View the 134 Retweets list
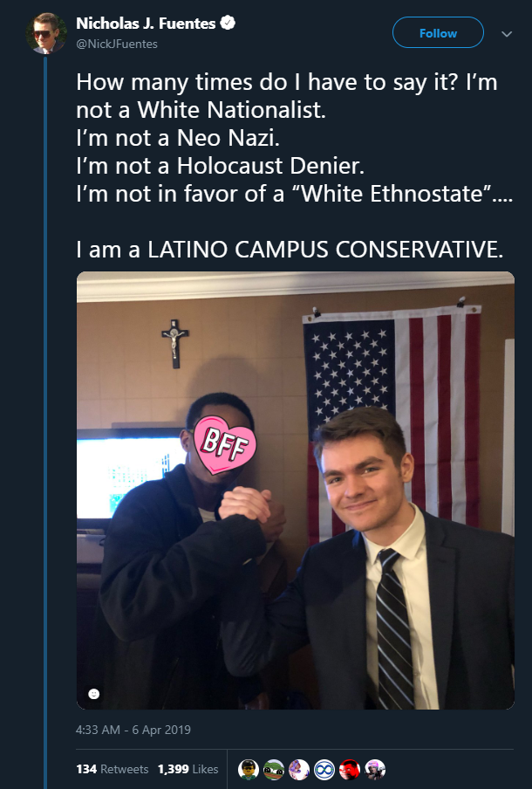The image size is (532, 789). point(113,769)
